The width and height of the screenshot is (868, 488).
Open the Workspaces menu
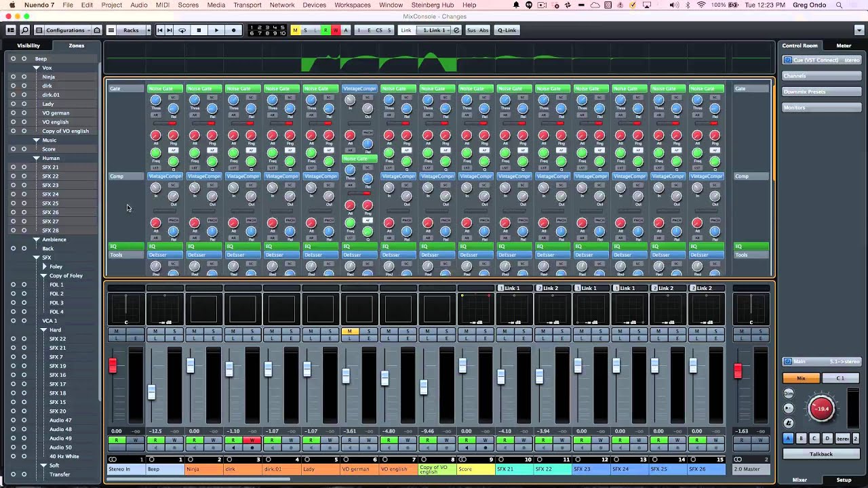(x=353, y=5)
